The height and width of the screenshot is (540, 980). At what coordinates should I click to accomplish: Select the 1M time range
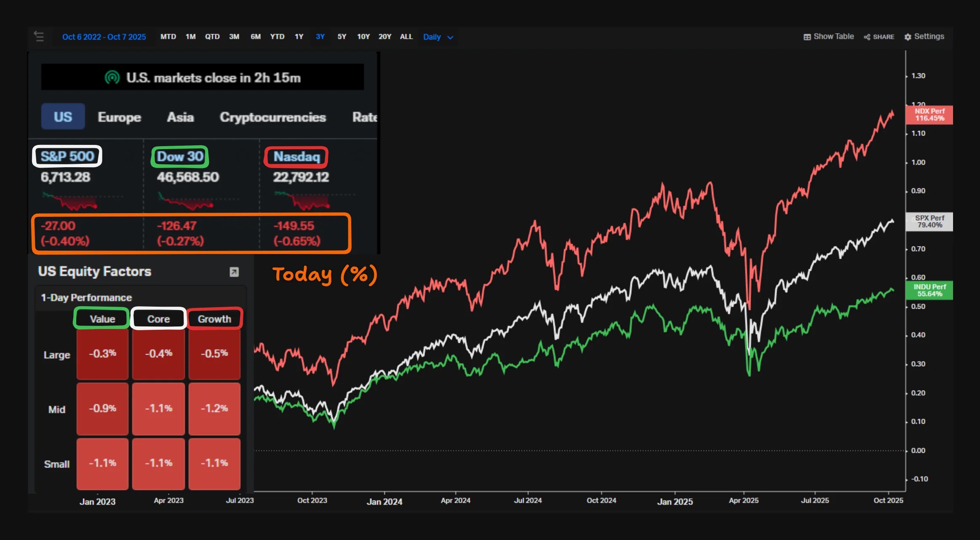click(190, 37)
